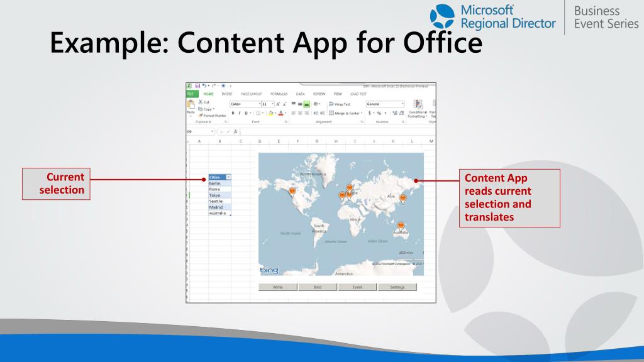Screen dimensions: 644x362
Task: Click Align Right icon
Action: [x=307, y=113]
